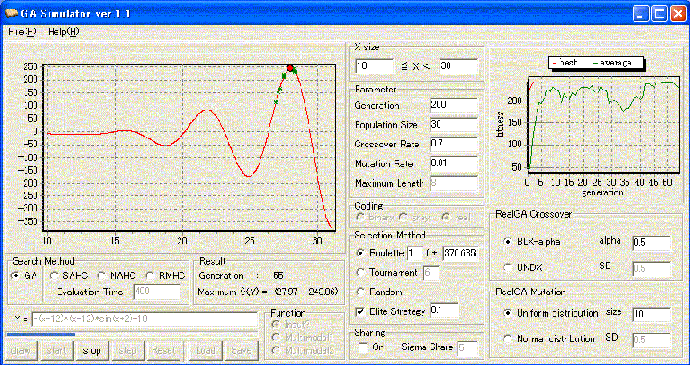Select Roulette selection method
Image resolution: width=690 pixels, height=365 pixels.
[x=361, y=253]
